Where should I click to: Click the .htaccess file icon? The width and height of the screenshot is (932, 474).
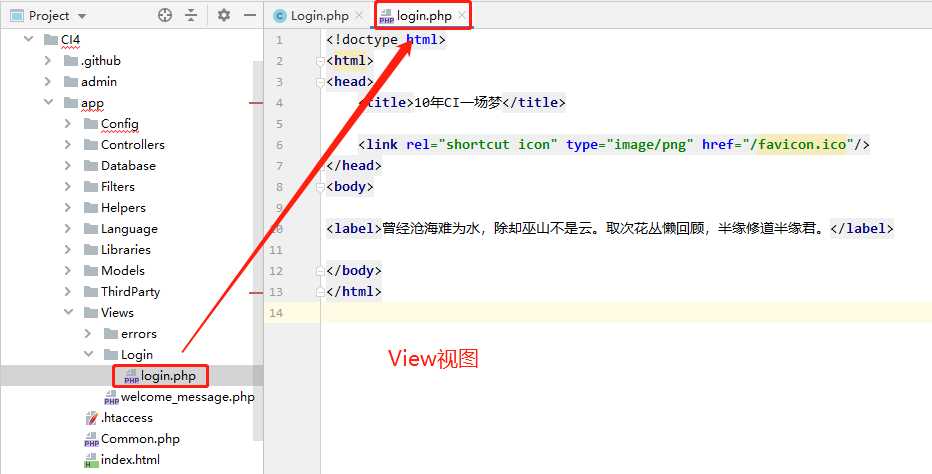(92, 418)
